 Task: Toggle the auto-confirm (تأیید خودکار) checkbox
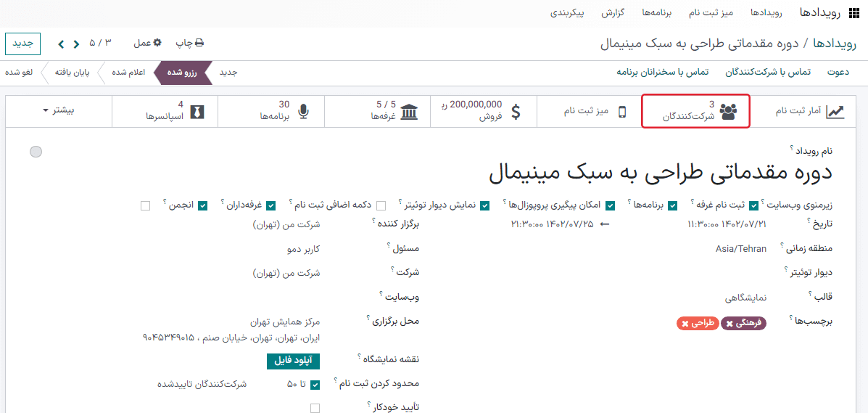[315, 408]
